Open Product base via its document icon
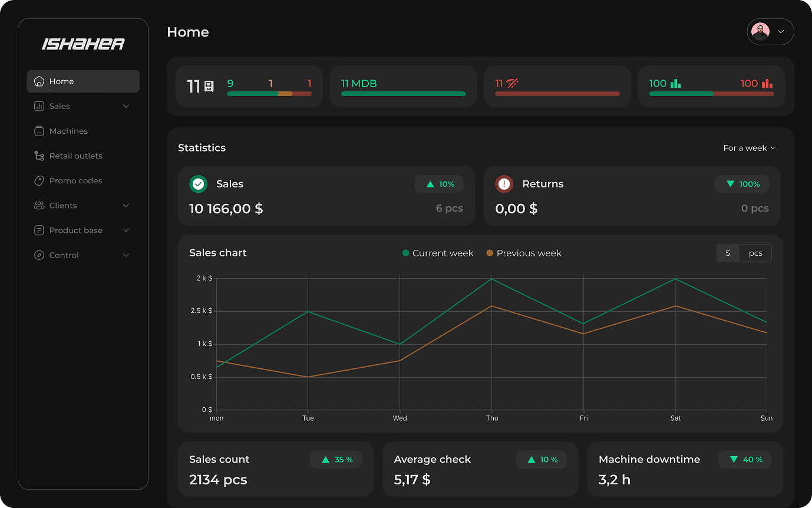Screen dimensions: 812x508 (40, 230)
